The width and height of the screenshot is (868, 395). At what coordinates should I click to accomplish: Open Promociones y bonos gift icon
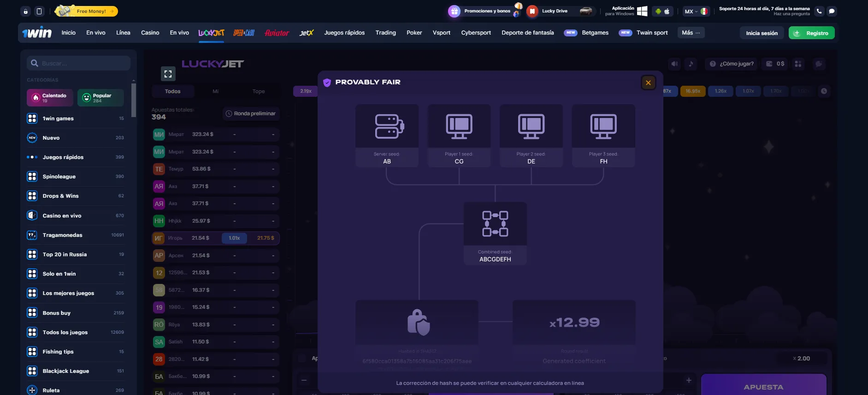point(455,11)
